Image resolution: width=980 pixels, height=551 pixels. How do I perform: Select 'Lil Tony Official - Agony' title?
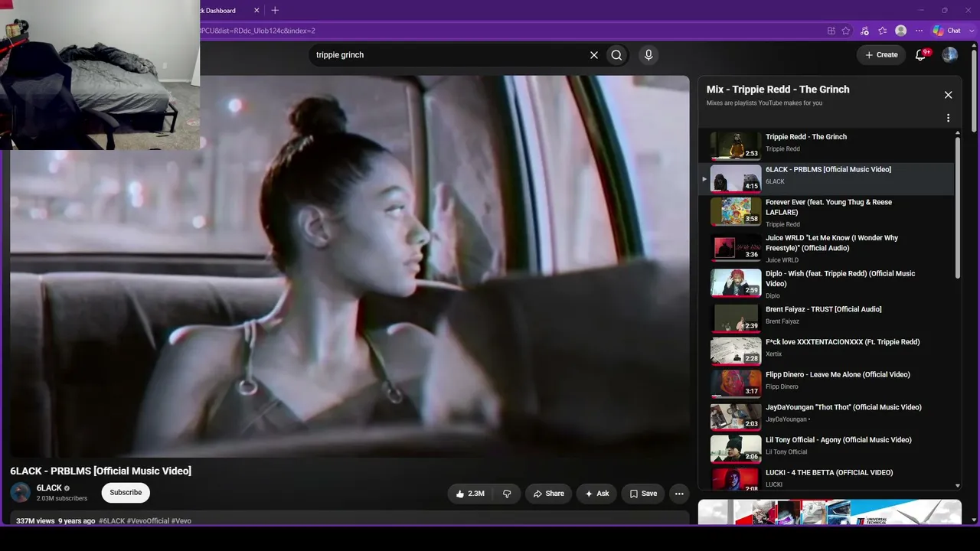click(x=838, y=440)
